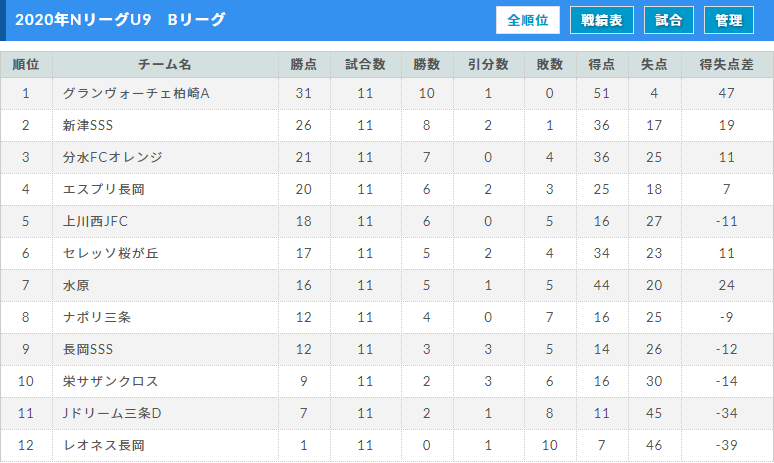This screenshot has width=774, height=463.
Task: Open the 戦績表 tab
Action: click(602, 20)
